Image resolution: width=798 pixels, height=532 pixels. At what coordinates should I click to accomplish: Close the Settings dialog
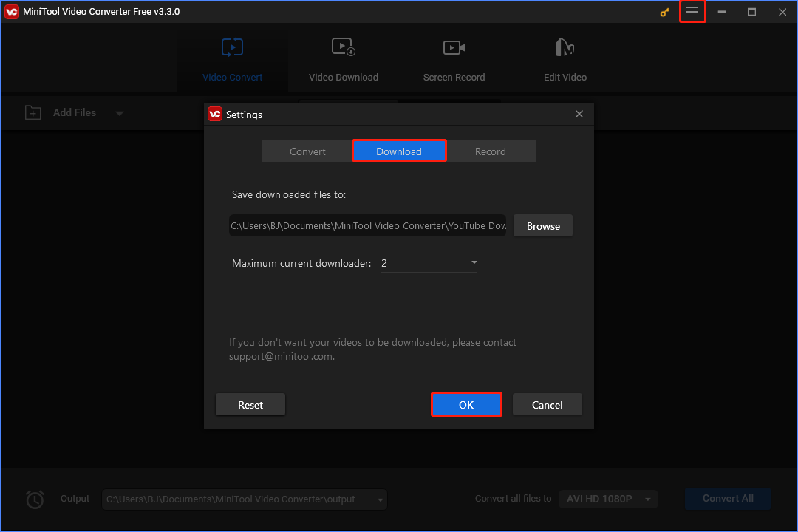tap(579, 114)
